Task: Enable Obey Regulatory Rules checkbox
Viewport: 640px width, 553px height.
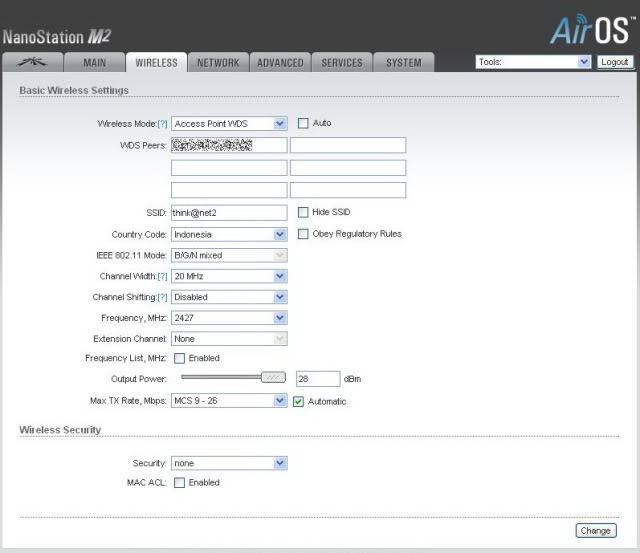Action: click(303, 234)
